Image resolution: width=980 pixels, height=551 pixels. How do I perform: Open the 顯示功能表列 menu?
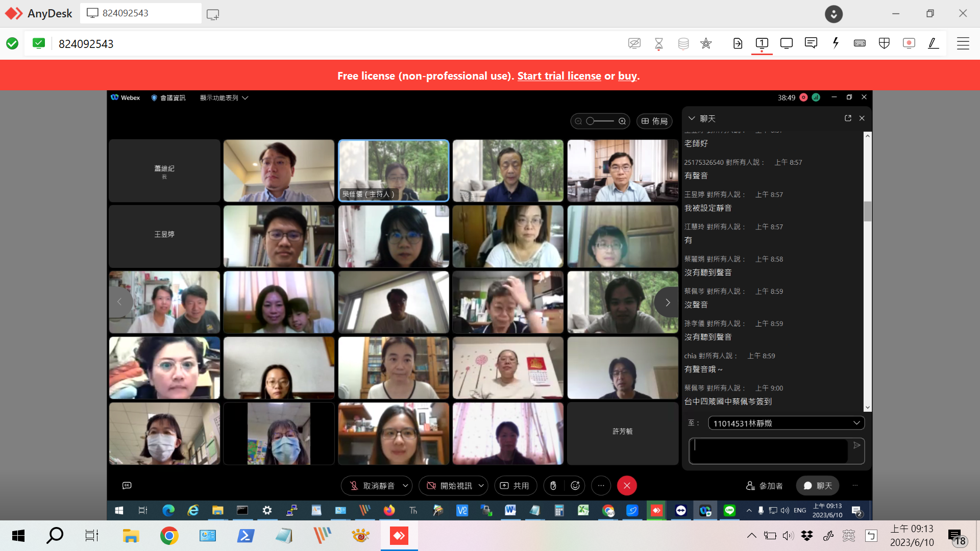pyautogui.click(x=224, y=98)
